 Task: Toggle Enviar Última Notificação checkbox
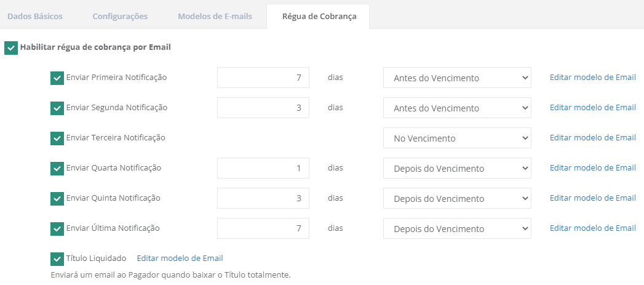[x=57, y=229]
